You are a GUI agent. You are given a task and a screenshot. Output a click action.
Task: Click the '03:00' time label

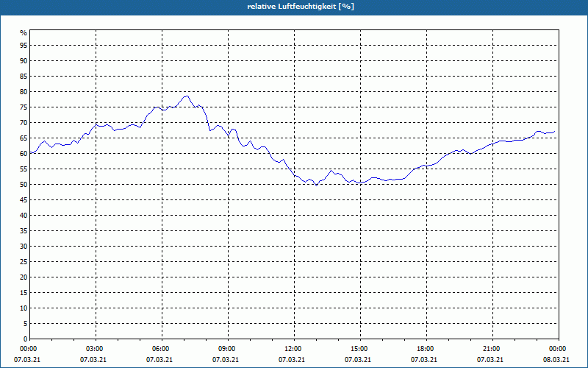click(x=95, y=349)
